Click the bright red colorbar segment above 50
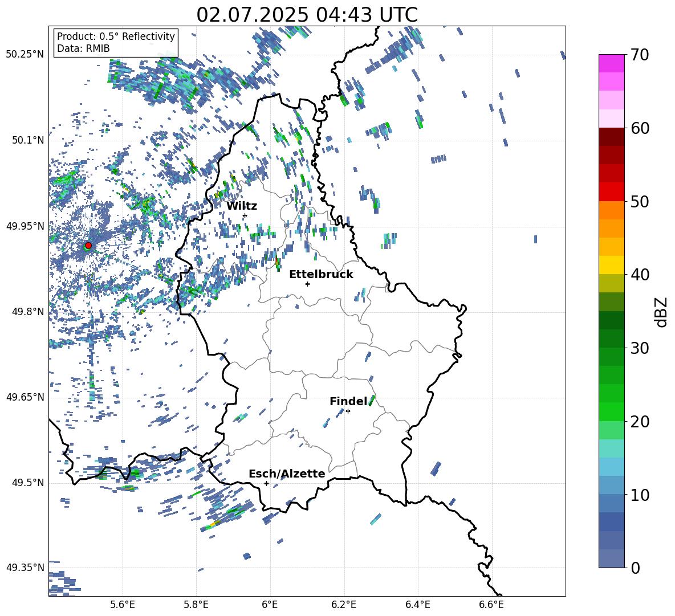This screenshot has width=675, height=616. [x=611, y=192]
